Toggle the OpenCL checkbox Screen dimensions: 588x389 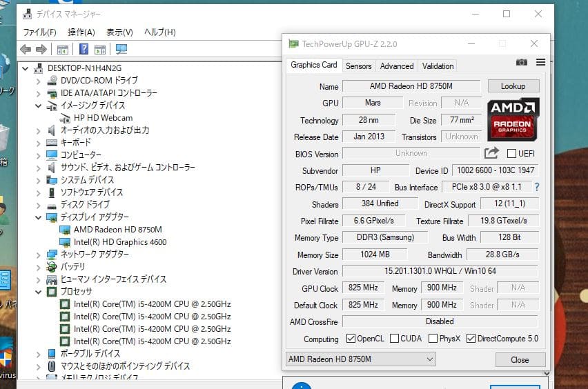coord(351,339)
